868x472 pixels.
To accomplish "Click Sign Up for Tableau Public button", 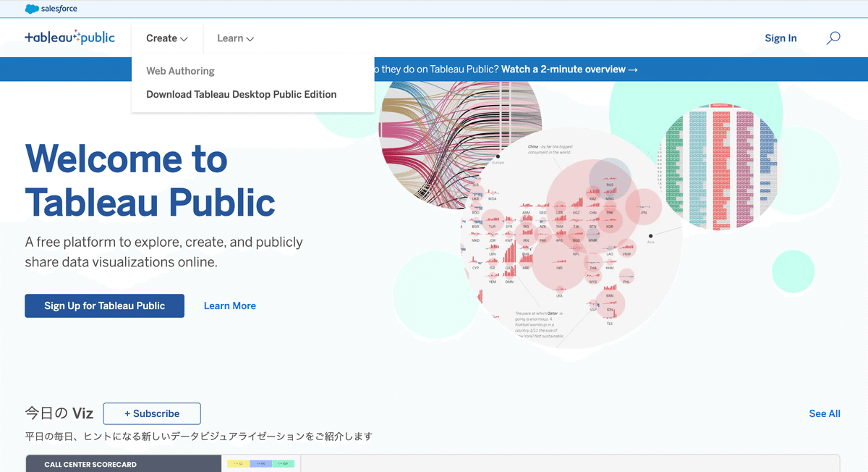I will coord(104,305).
